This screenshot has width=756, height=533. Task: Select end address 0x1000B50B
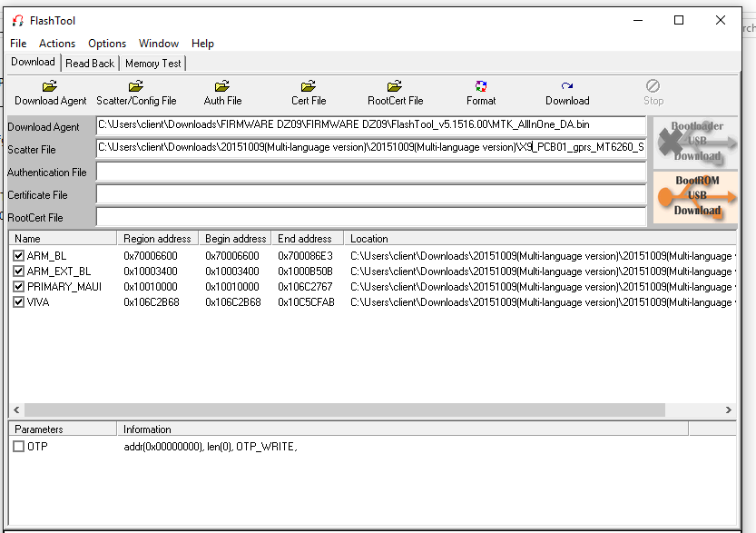click(305, 271)
